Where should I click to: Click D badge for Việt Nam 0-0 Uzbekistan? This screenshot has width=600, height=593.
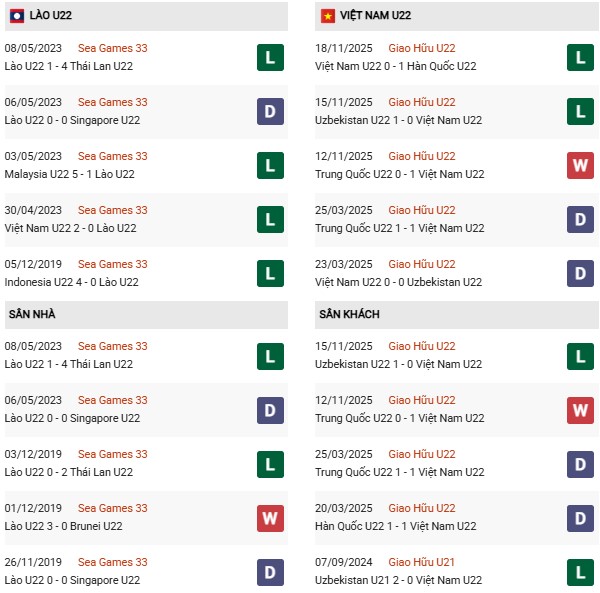[x=580, y=273]
